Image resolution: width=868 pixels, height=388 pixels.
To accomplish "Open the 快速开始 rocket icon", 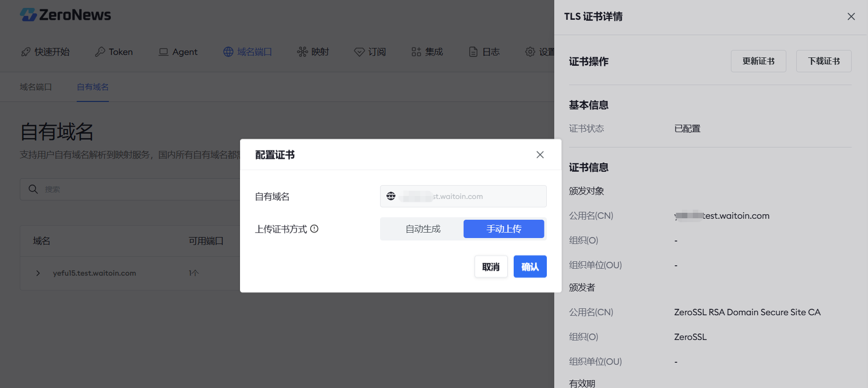I will [x=26, y=52].
